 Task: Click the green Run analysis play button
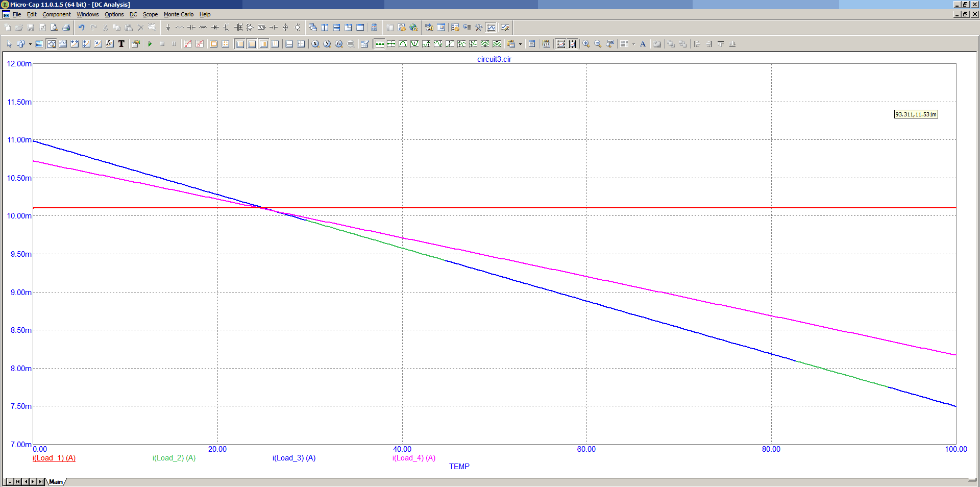(150, 44)
